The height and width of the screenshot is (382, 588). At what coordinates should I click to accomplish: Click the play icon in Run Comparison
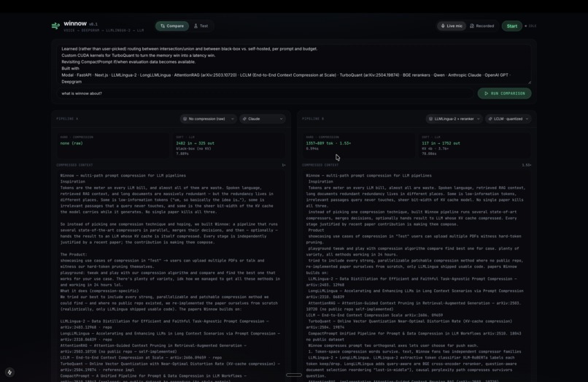[487, 93]
